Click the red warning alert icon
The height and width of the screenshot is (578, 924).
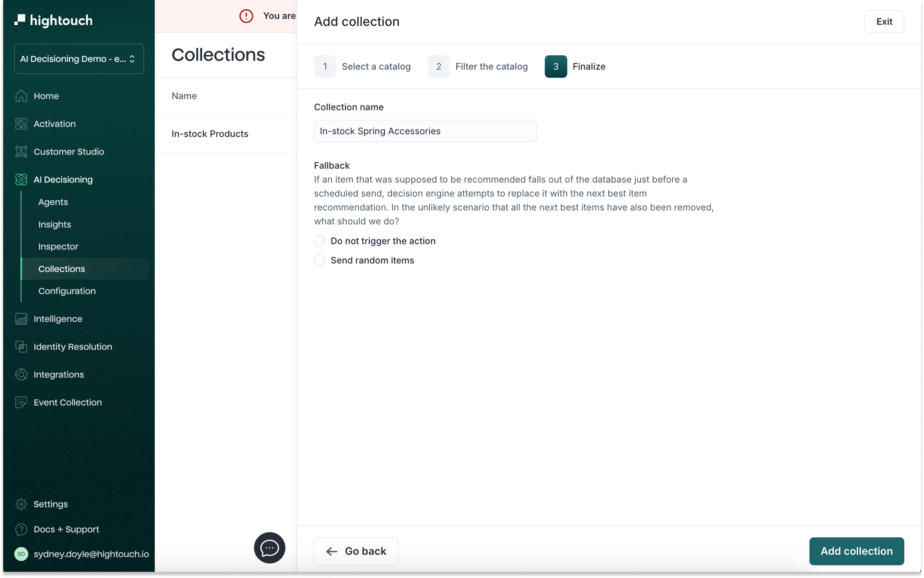click(246, 16)
